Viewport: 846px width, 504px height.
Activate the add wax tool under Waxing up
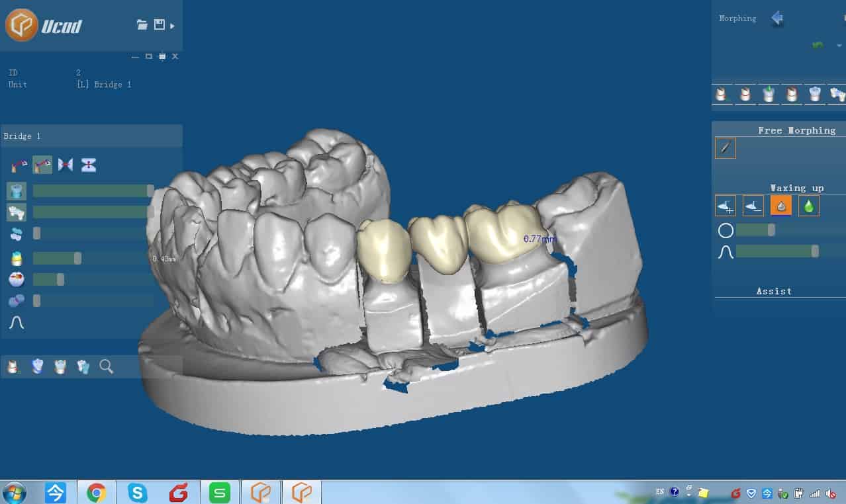[x=725, y=206]
